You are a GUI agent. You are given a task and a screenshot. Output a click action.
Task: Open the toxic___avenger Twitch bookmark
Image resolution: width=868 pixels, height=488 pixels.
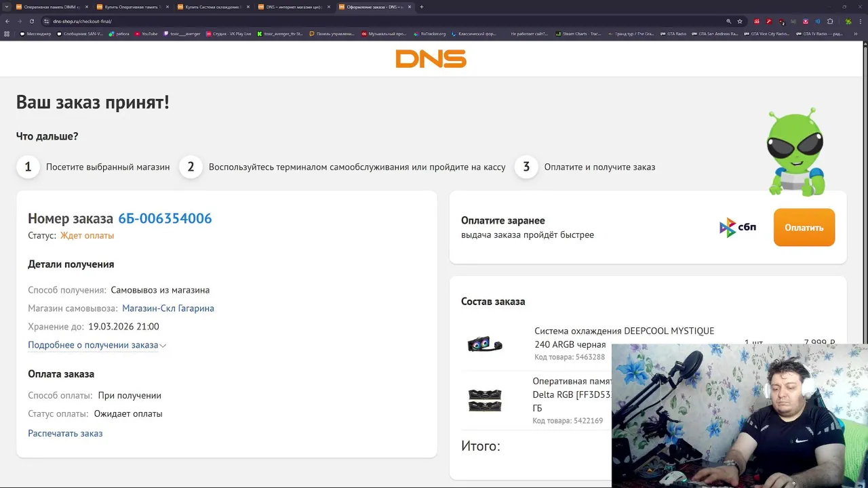click(x=182, y=33)
